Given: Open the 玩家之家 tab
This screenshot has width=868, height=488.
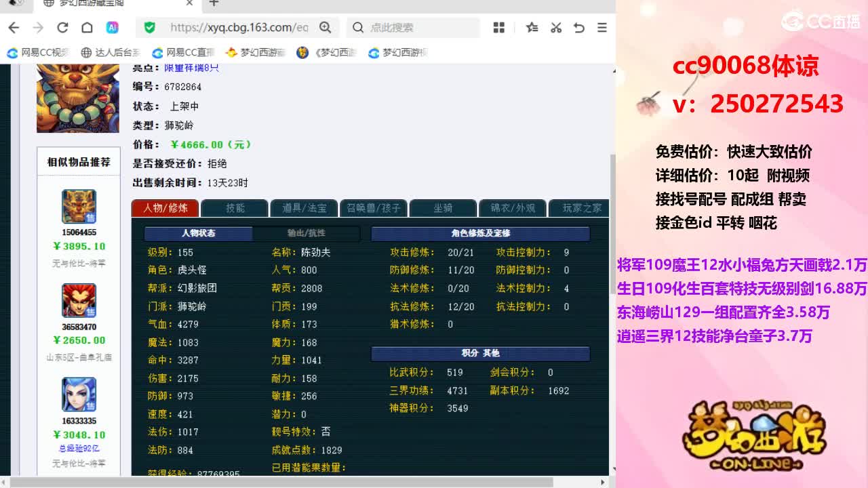Looking at the screenshot, I should pos(580,208).
